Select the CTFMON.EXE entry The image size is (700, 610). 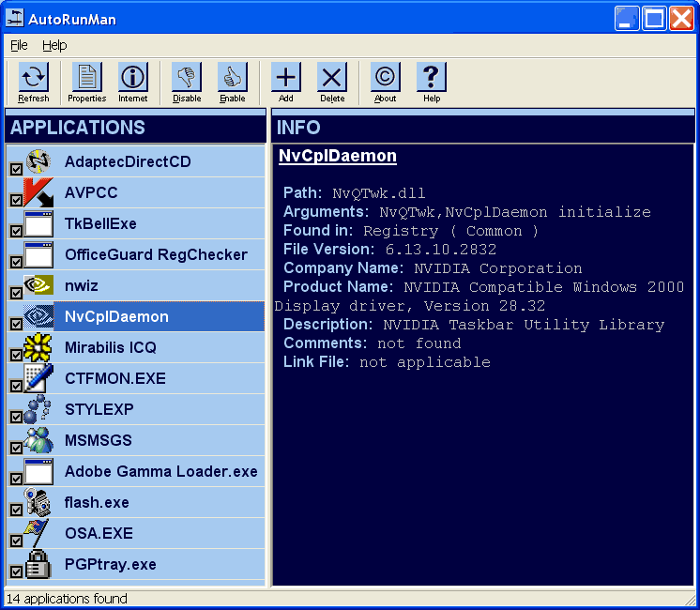(114, 379)
